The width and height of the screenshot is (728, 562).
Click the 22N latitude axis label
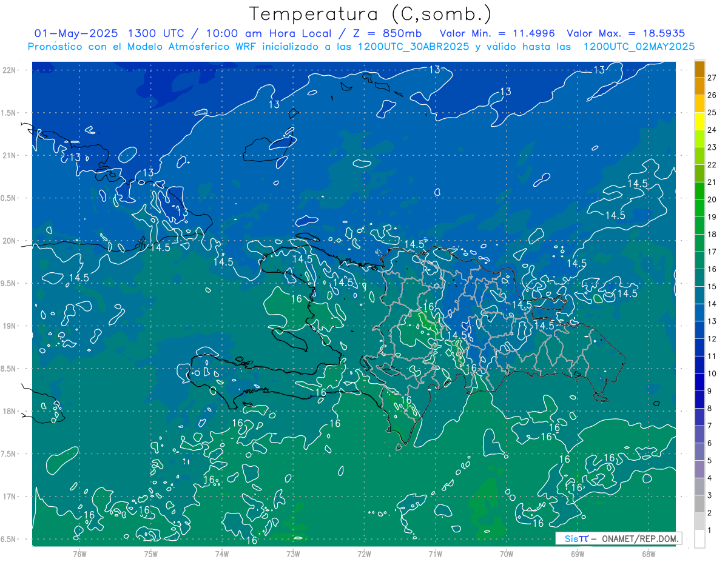10,70
